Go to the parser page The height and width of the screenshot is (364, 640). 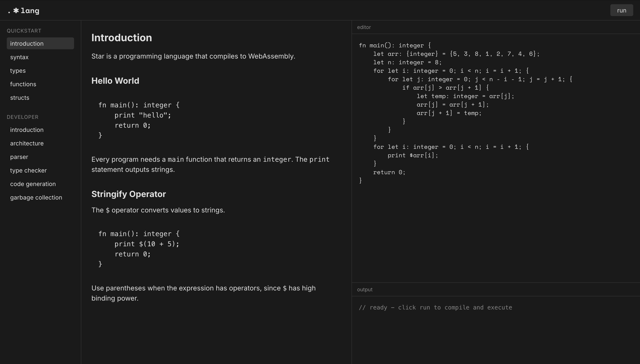[19, 157]
